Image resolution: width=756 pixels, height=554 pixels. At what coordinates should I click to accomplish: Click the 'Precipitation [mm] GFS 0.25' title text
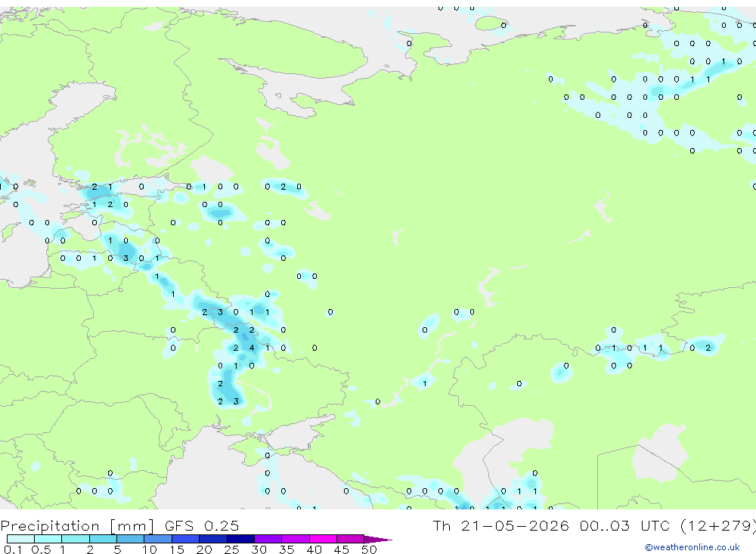(x=119, y=525)
